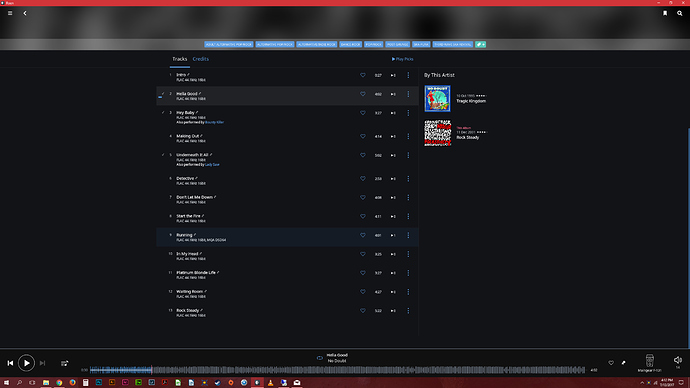Favorite the Detective track heart
Screen dimensions: 690x388
point(363,179)
